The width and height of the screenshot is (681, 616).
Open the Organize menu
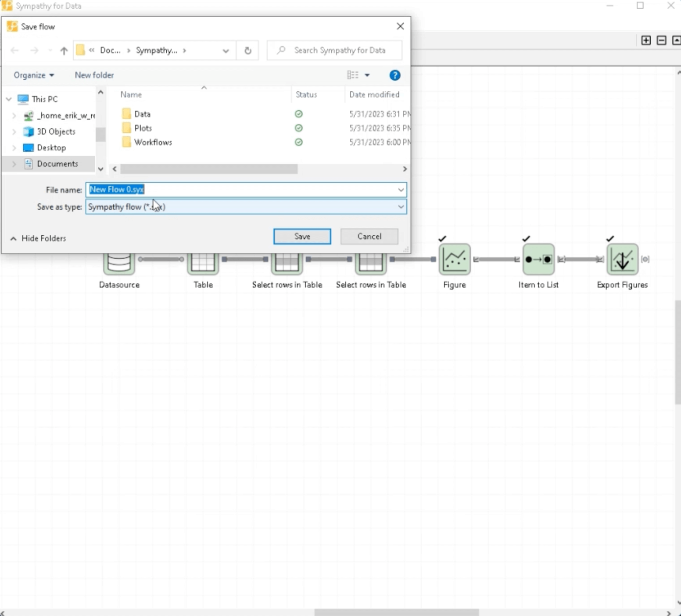34,75
